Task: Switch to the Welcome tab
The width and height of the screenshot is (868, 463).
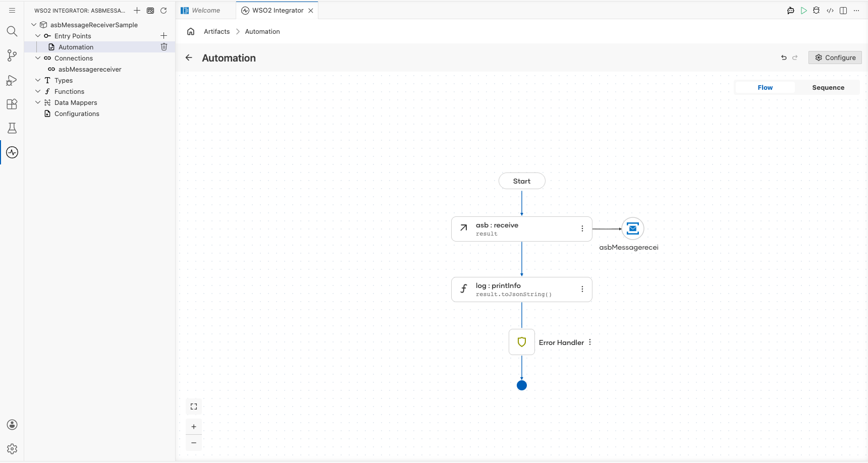Action: coord(206,10)
